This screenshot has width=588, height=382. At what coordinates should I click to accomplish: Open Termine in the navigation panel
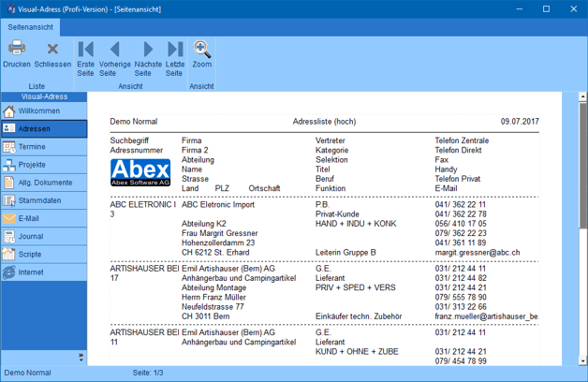(43, 147)
